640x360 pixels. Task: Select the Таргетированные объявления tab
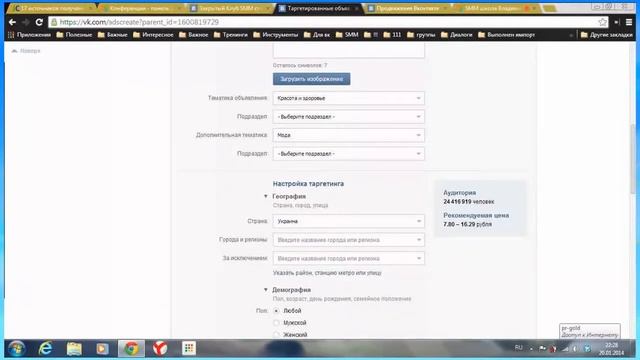(318, 8)
